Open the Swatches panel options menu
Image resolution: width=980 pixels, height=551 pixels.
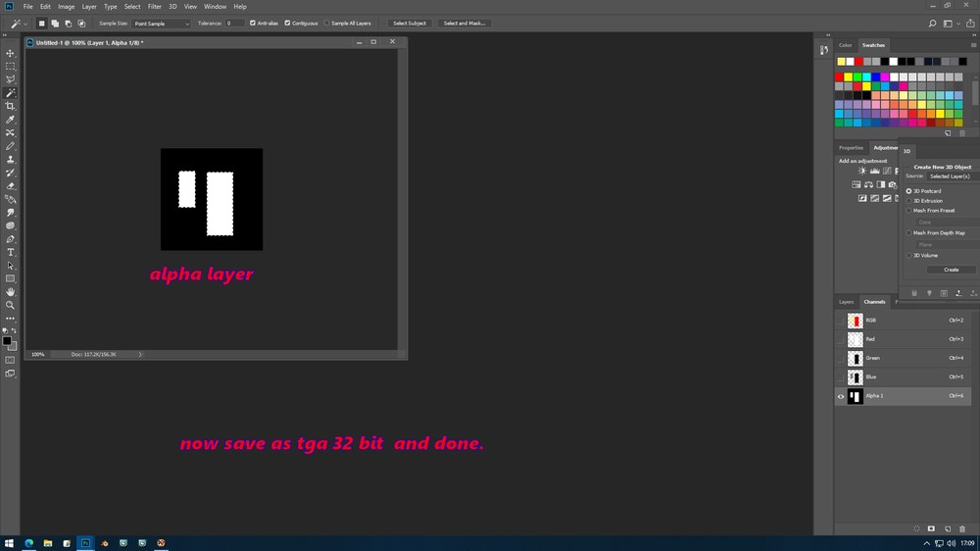pyautogui.click(x=973, y=45)
